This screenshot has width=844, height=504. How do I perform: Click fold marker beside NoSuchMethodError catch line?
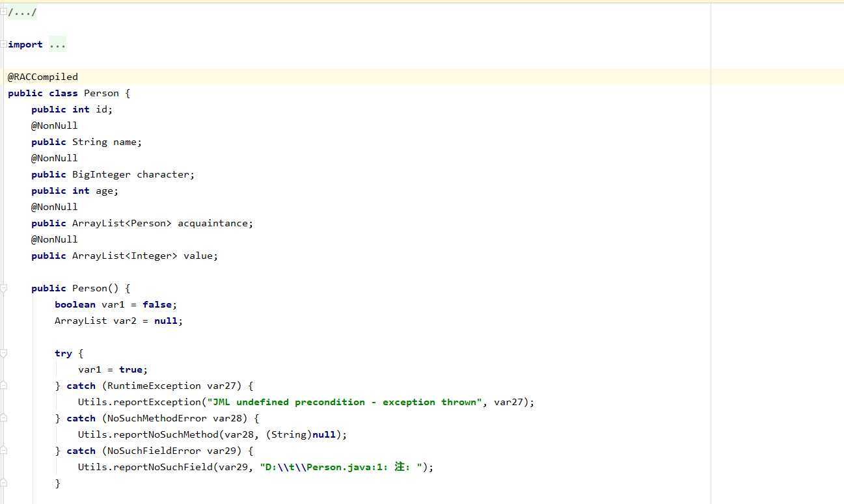point(3,418)
